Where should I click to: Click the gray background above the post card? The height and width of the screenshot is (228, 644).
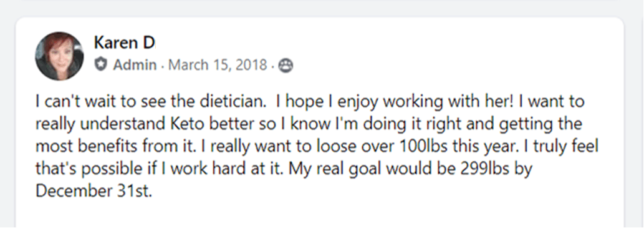point(322,7)
